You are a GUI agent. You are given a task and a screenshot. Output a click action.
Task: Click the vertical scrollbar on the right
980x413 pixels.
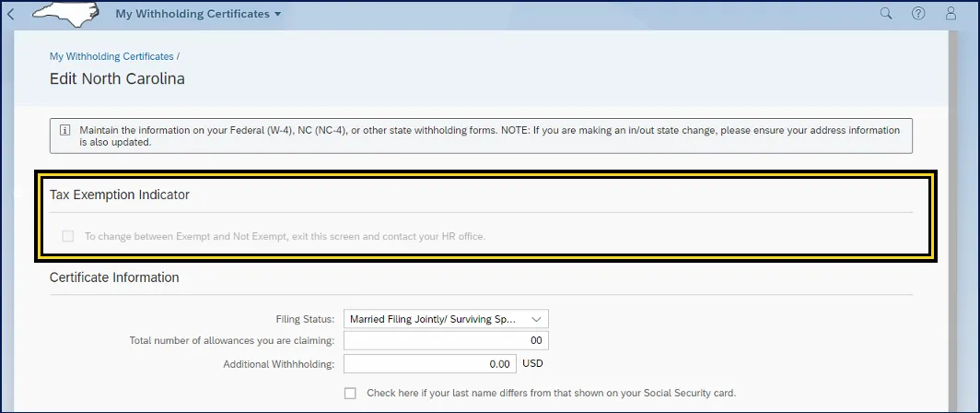(952, 219)
